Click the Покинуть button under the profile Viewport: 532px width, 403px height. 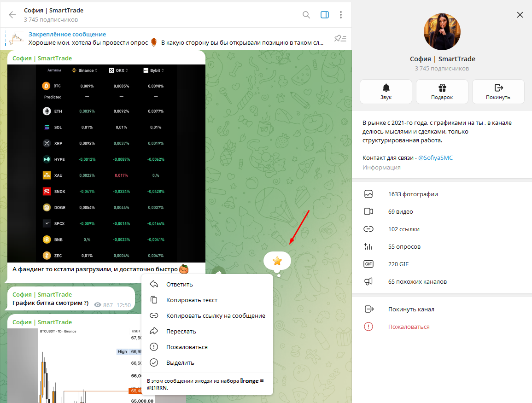coord(498,92)
